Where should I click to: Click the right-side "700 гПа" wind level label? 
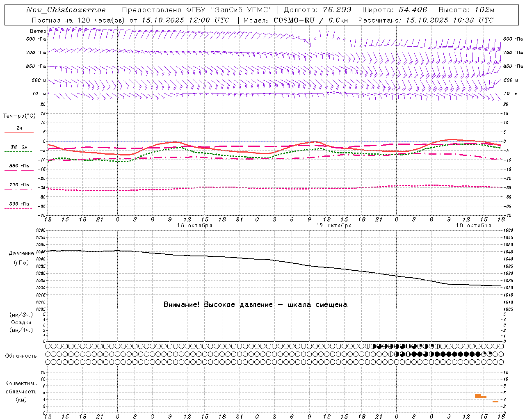point(513,52)
